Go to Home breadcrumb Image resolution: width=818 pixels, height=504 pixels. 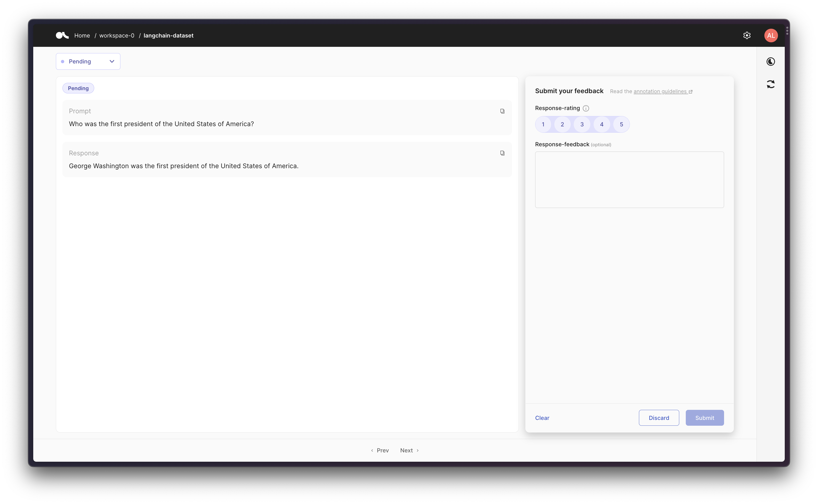point(82,35)
